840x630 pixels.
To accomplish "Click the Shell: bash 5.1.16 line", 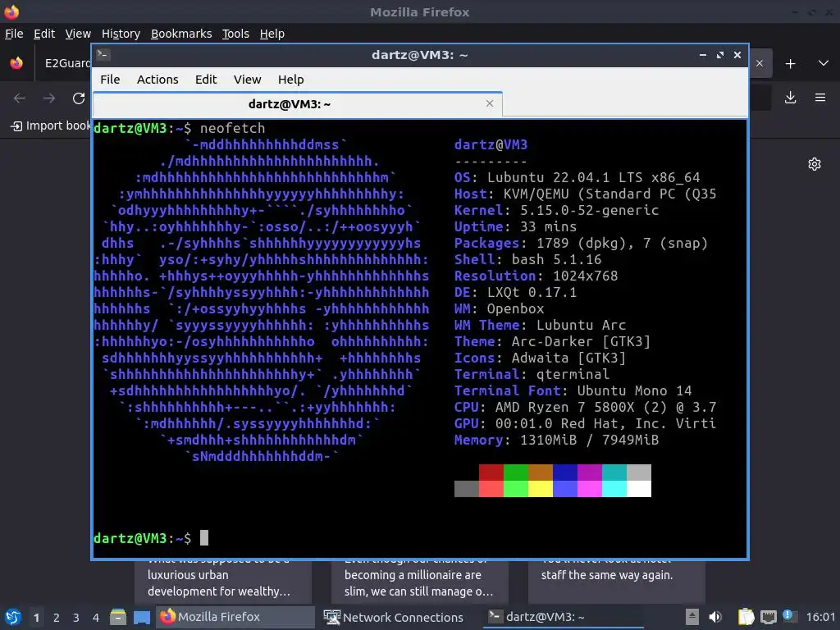I will (527, 259).
